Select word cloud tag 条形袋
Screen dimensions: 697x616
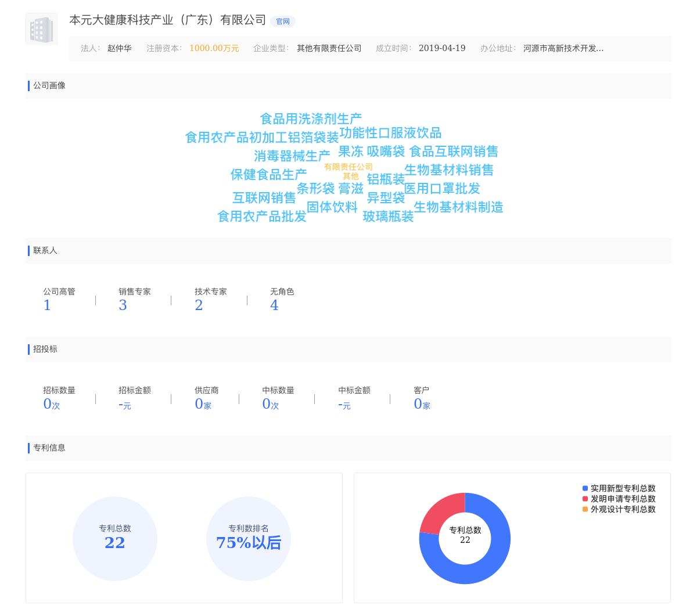(x=316, y=189)
